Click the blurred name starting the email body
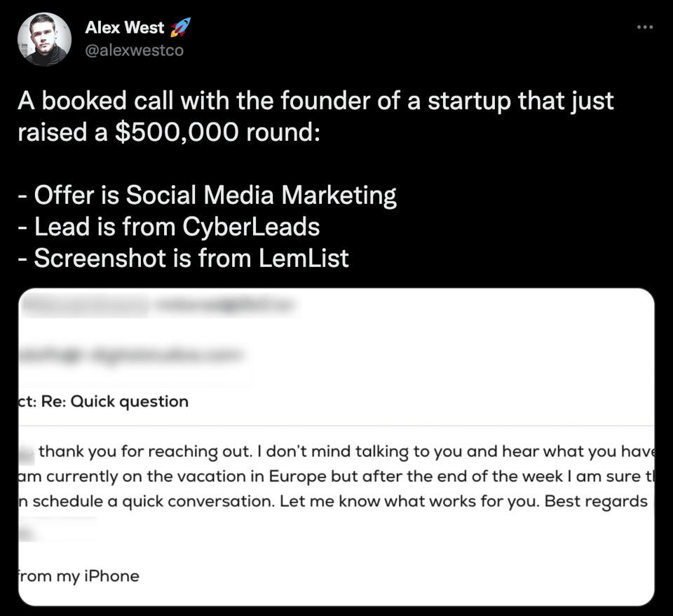Viewport: 673px width, 616px height. [27, 451]
